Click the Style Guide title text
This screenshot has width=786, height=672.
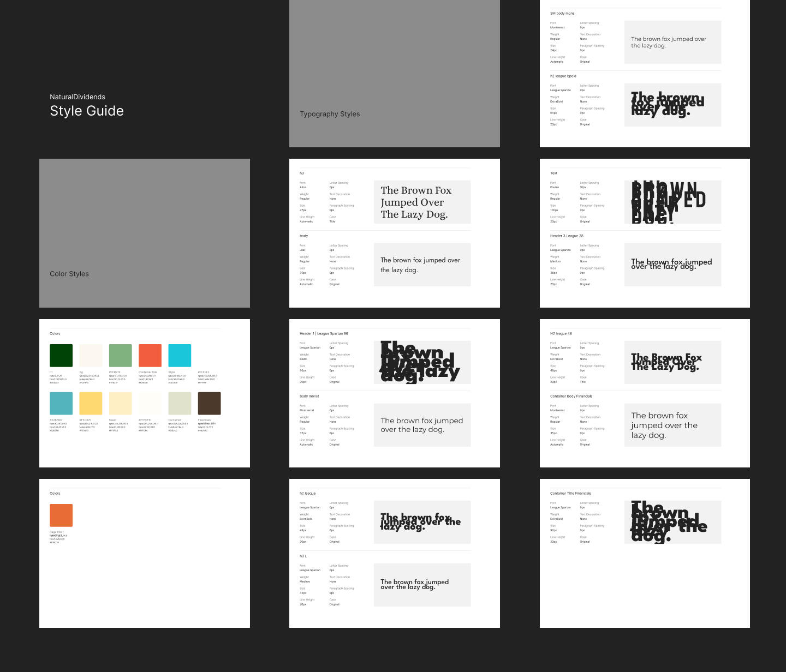click(x=87, y=111)
